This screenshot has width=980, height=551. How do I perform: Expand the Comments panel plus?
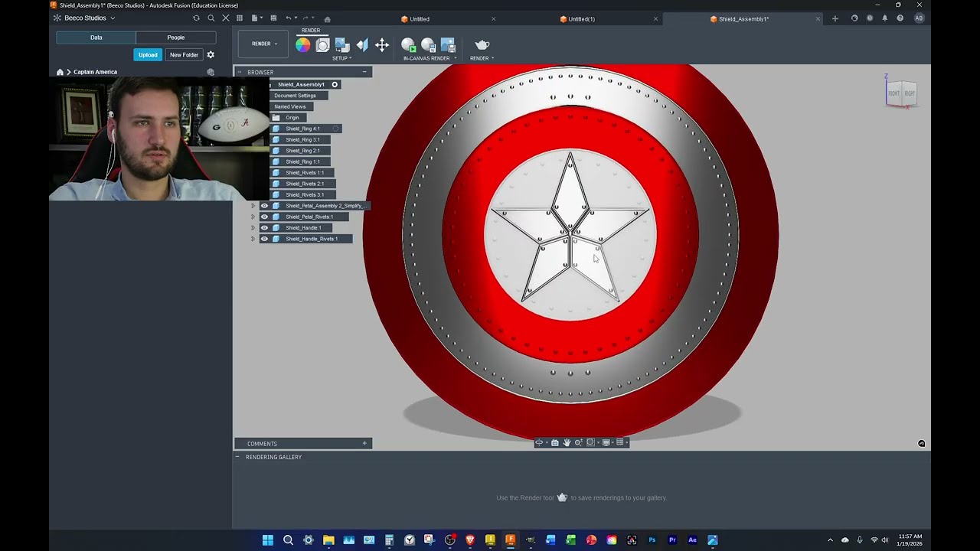pyautogui.click(x=364, y=444)
